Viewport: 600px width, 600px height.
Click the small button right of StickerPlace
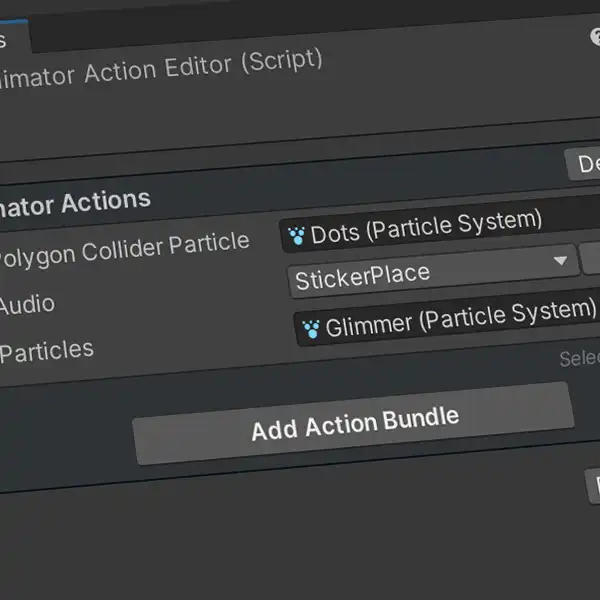pyautogui.click(x=590, y=259)
